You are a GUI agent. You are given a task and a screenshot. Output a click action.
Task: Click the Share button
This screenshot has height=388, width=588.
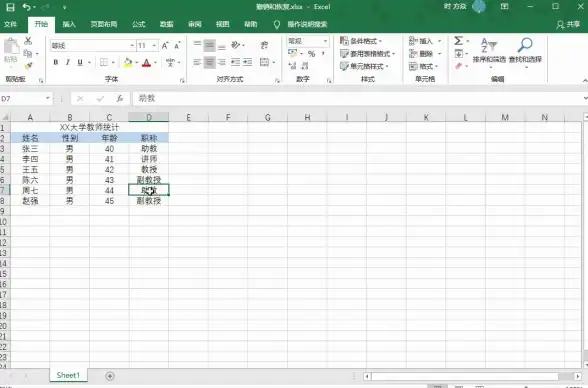(568, 24)
